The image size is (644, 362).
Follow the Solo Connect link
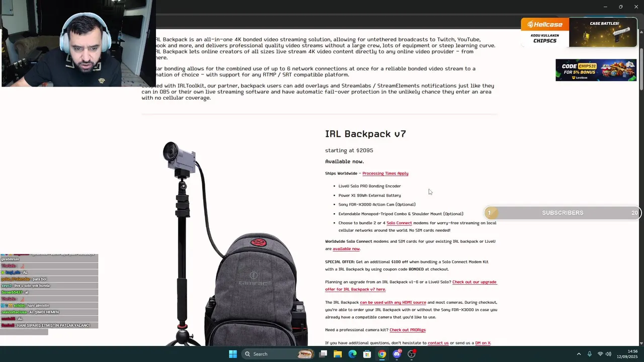[x=399, y=223]
